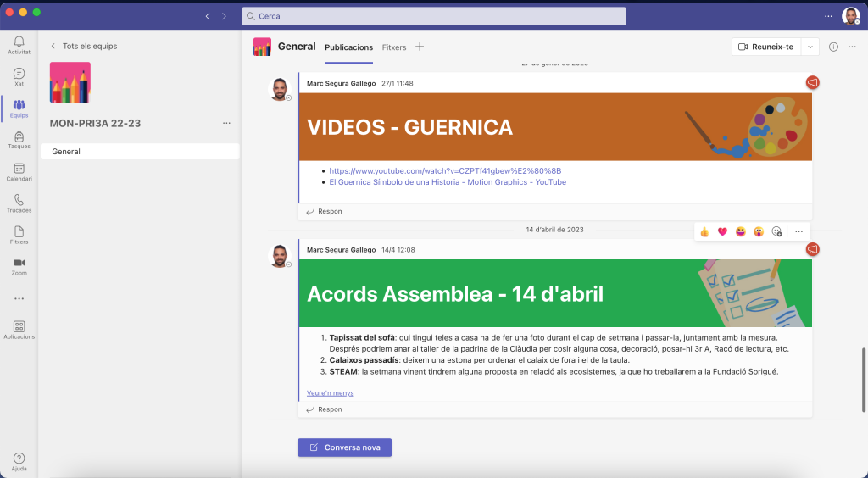Open the Zoom app icon
Image resolution: width=868 pixels, height=478 pixels.
click(19, 264)
